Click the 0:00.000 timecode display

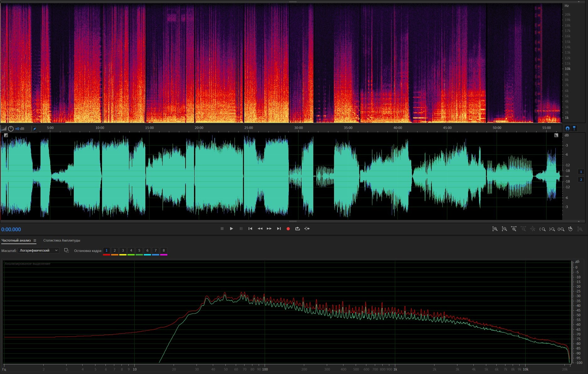point(11,229)
